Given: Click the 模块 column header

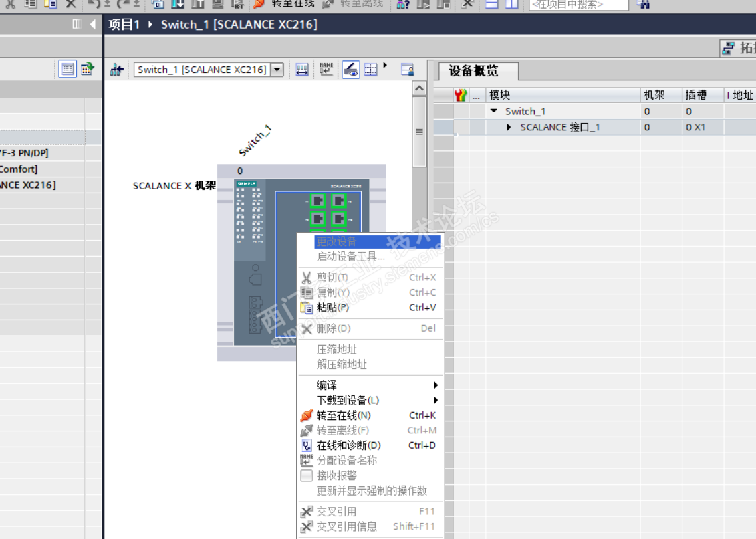Looking at the screenshot, I should [563, 95].
